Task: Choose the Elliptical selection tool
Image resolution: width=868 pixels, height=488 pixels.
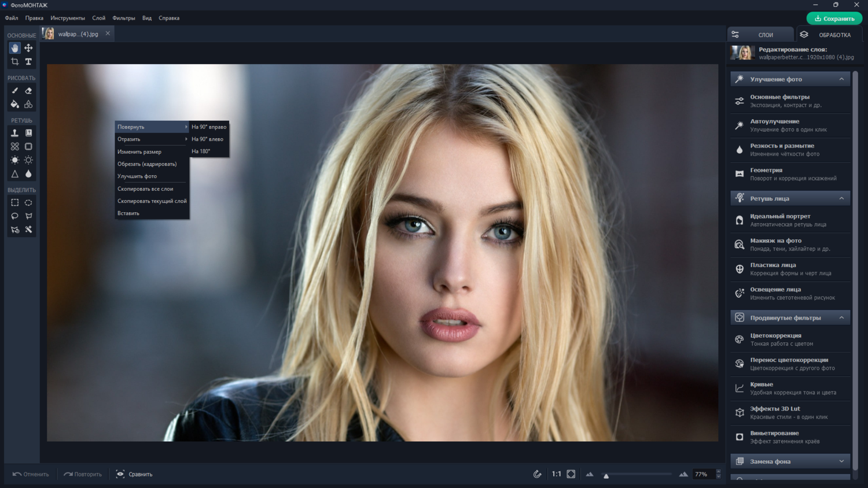Action: (x=28, y=203)
